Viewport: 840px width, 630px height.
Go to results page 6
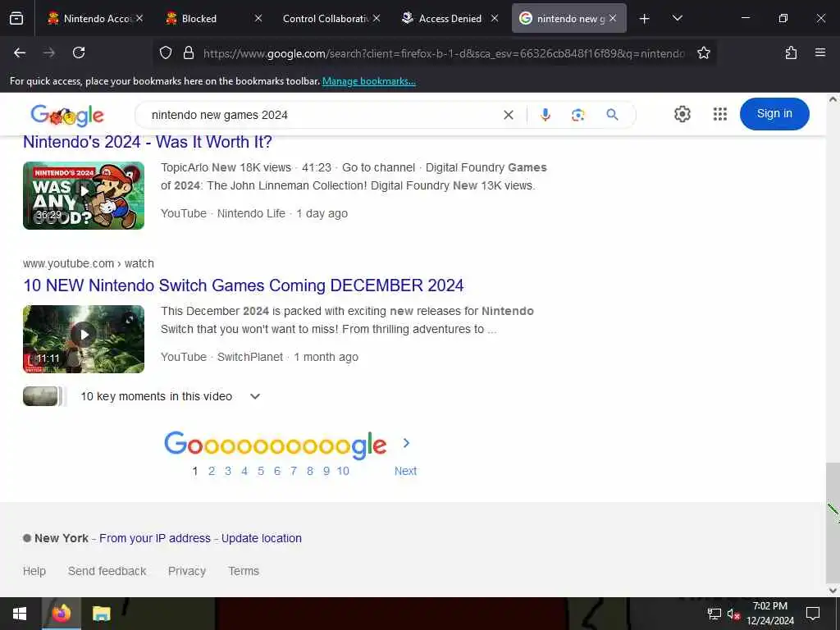(277, 471)
